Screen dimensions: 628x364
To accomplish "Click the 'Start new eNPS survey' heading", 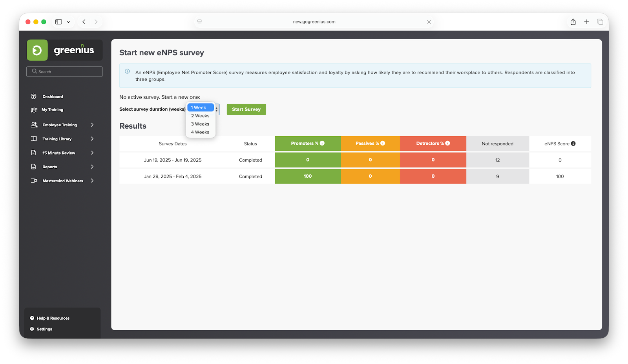I will (162, 53).
